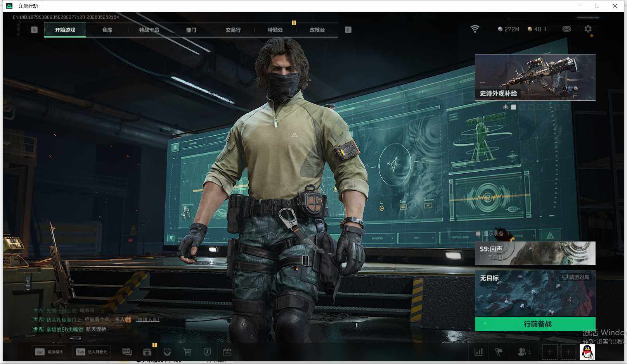The width and height of the screenshot is (627, 364).
Task: Open the shopping cart store icon
Action: (x=187, y=352)
